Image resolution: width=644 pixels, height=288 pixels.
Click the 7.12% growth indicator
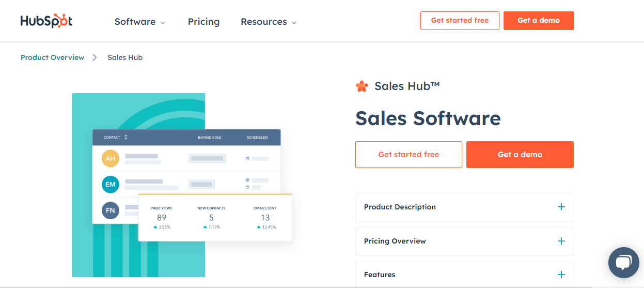[212, 227]
